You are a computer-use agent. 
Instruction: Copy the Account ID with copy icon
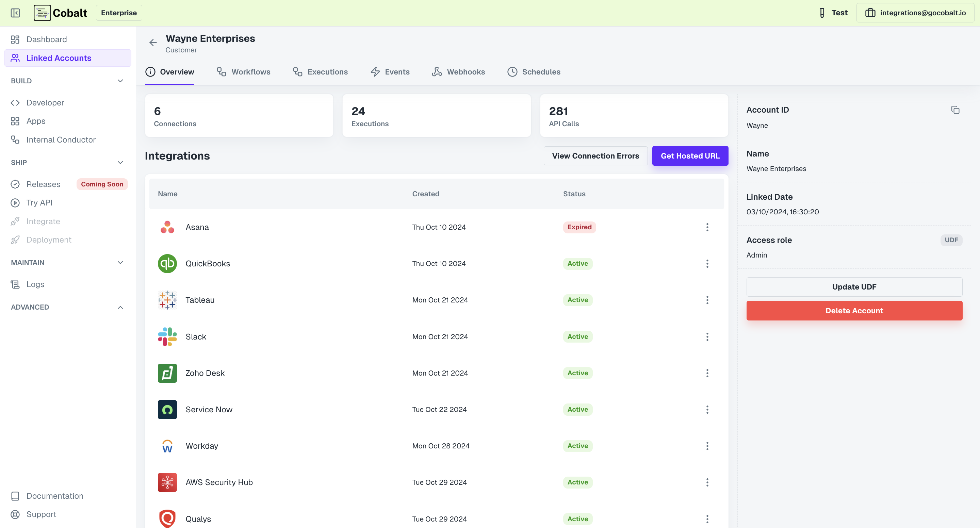955,110
